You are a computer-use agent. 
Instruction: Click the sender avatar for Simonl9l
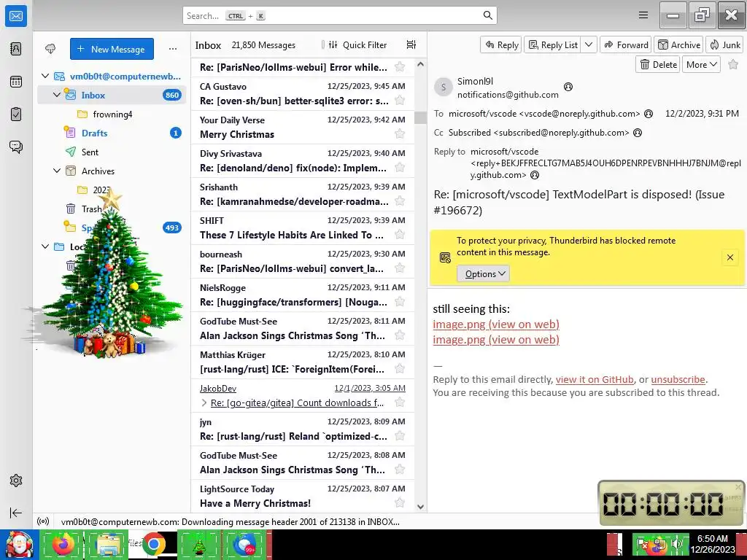point(443,87)
